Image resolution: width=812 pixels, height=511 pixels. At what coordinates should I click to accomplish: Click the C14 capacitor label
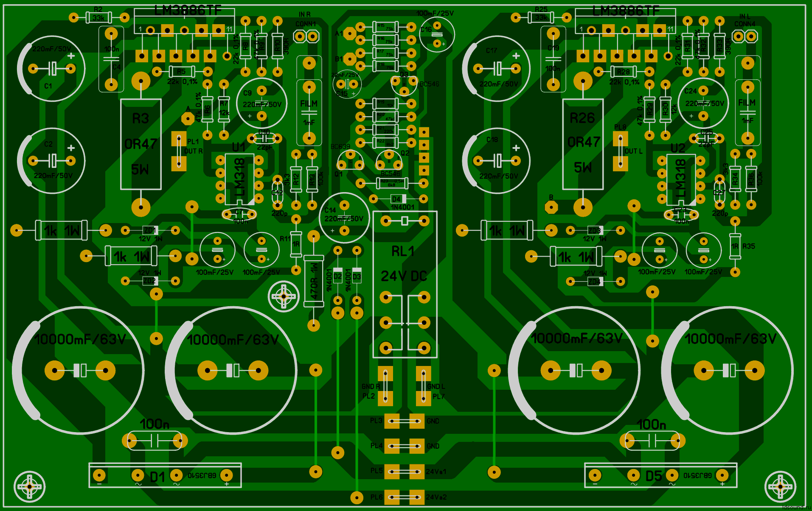click(330, 210)
